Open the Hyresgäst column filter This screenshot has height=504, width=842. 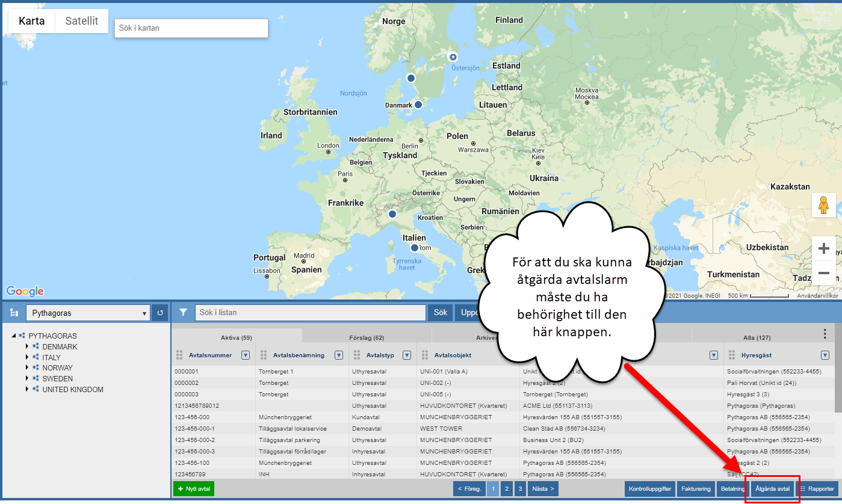[x=825, y=355]
